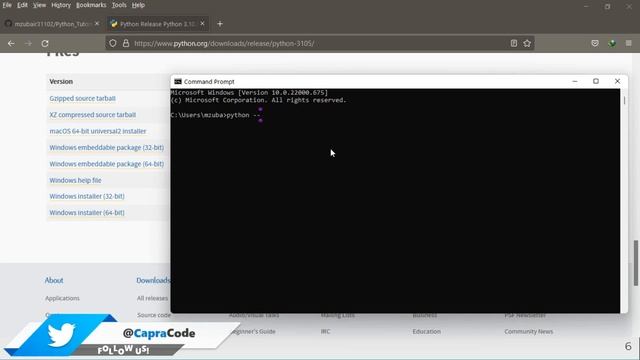
Task: Open Source code footer link
Action: [154, 315]
